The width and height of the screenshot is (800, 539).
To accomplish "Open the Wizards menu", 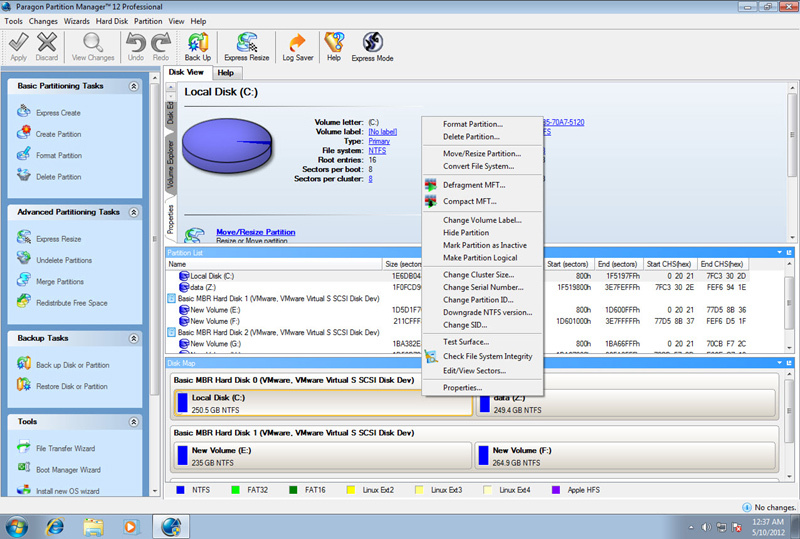I will [76, 21].
